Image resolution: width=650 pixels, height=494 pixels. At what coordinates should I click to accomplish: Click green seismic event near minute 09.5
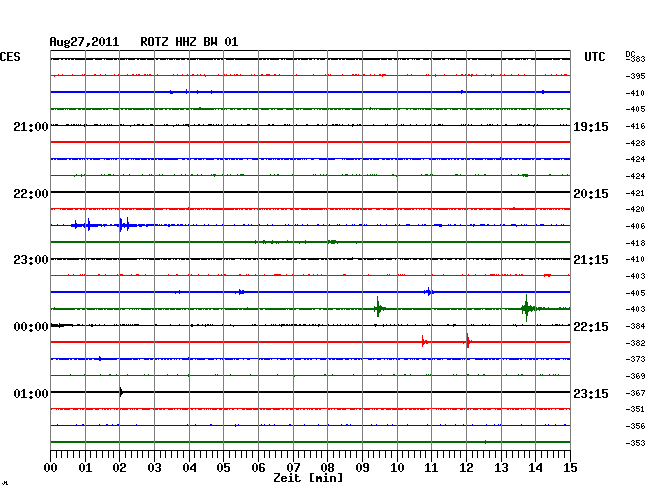378,308
